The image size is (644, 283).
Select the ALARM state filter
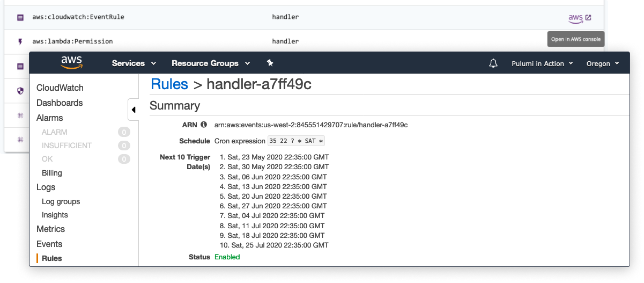[x=55, y=132]
